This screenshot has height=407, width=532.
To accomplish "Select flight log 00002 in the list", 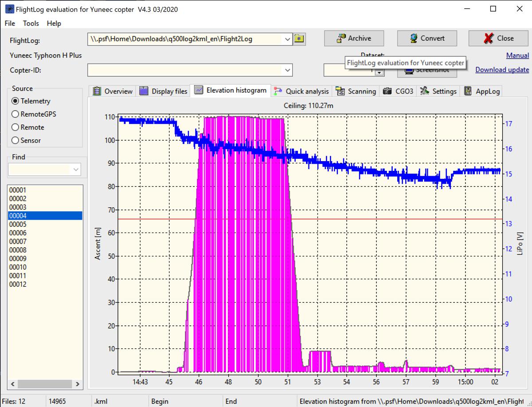I will click(x=45, y=199).
